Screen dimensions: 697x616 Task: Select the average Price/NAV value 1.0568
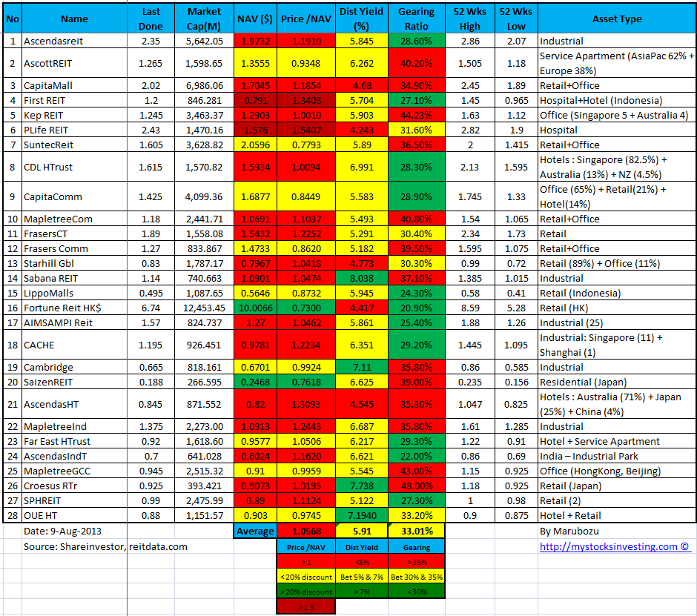[305, 531]
